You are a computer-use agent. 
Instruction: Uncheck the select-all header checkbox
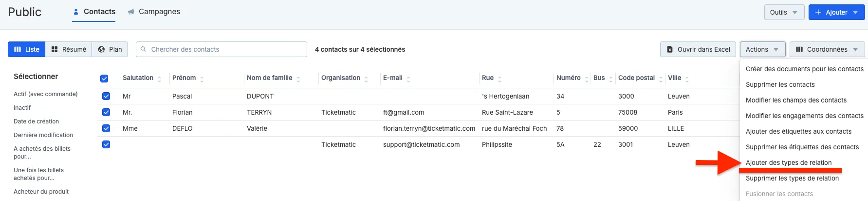point(104,79)
